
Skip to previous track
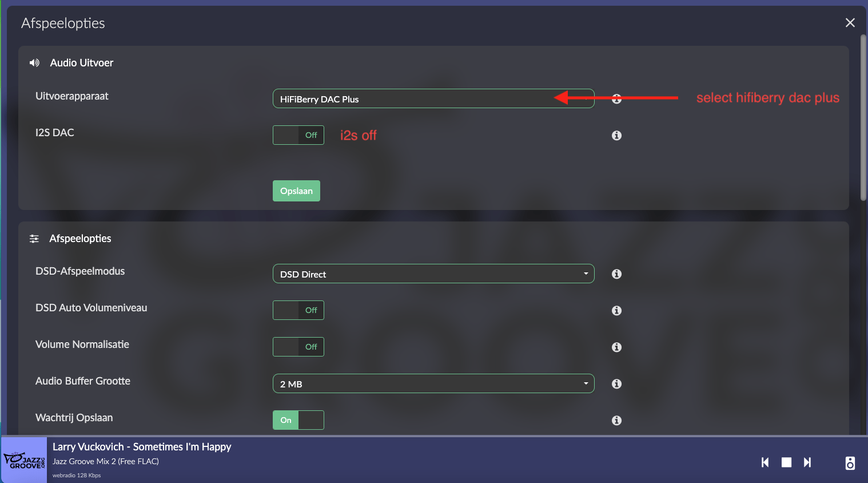click(765, 462)
